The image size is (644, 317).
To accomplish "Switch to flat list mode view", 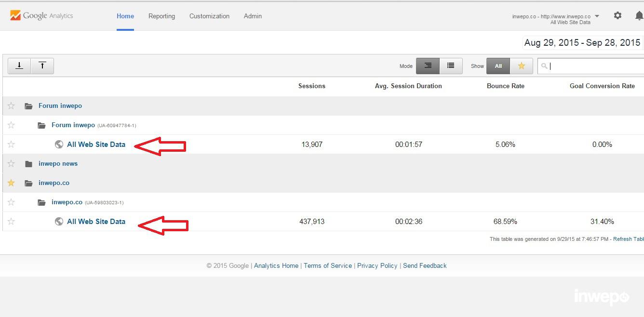I will click(x=451, y=66).
